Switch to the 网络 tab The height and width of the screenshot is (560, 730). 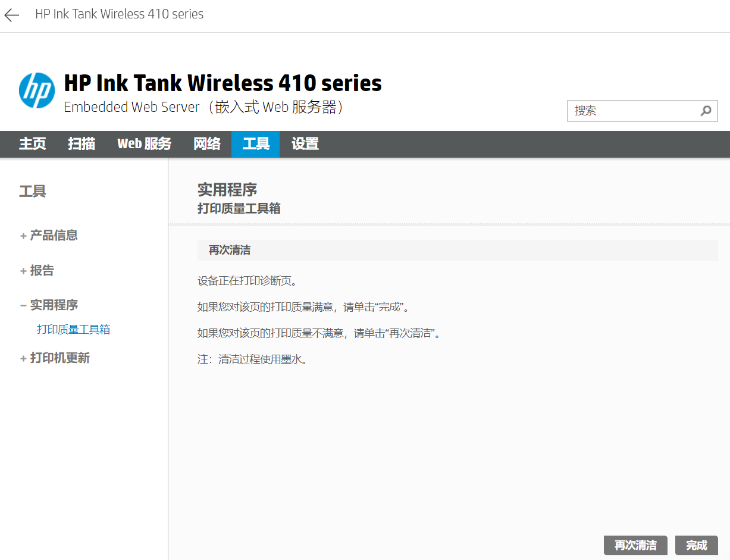tap(207, 144)
